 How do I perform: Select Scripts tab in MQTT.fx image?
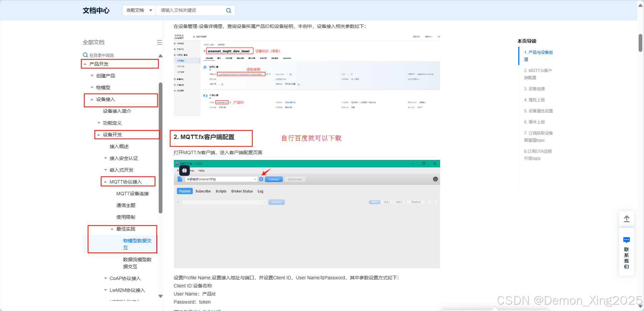point(221,191)
